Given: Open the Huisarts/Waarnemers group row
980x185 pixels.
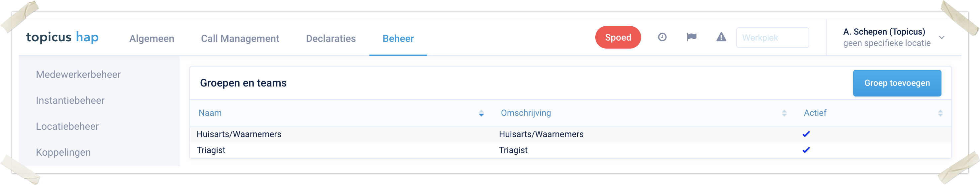Looking at the screenshot, I should [239, 134].
